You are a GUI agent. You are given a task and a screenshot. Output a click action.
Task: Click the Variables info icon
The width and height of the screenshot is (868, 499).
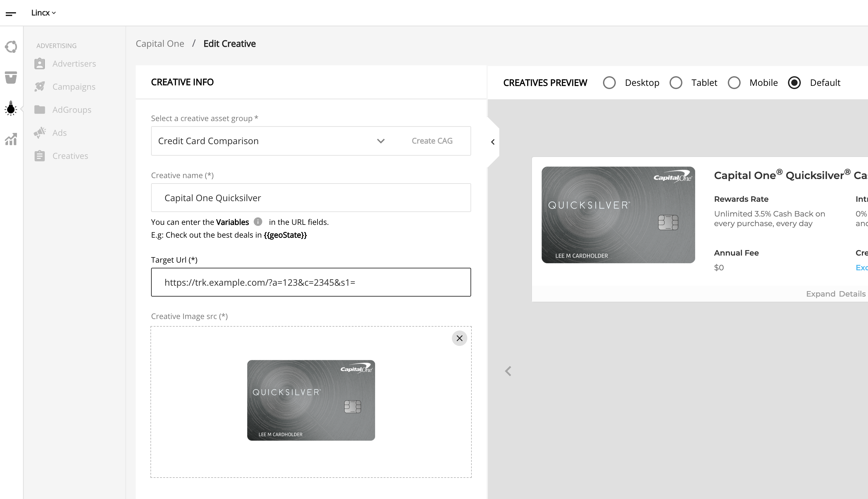point(258,222)
